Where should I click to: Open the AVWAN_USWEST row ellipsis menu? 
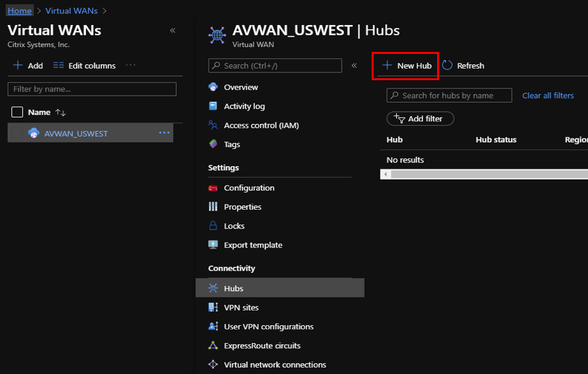point(164,133)
